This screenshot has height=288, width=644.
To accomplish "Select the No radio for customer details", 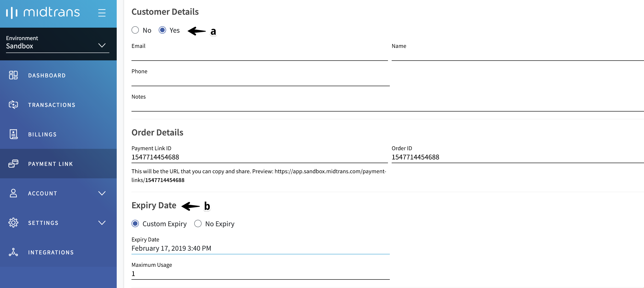I will tap(135, 30).
